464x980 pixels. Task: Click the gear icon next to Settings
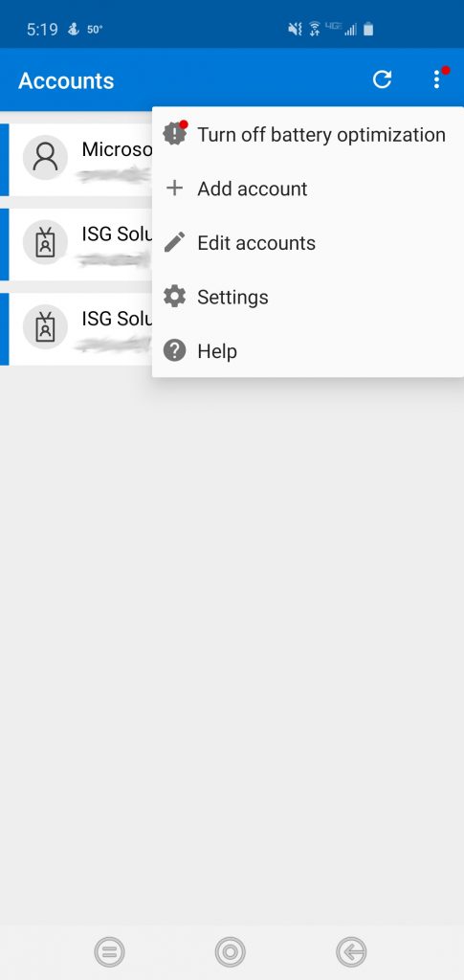click(x=175, y=297)
